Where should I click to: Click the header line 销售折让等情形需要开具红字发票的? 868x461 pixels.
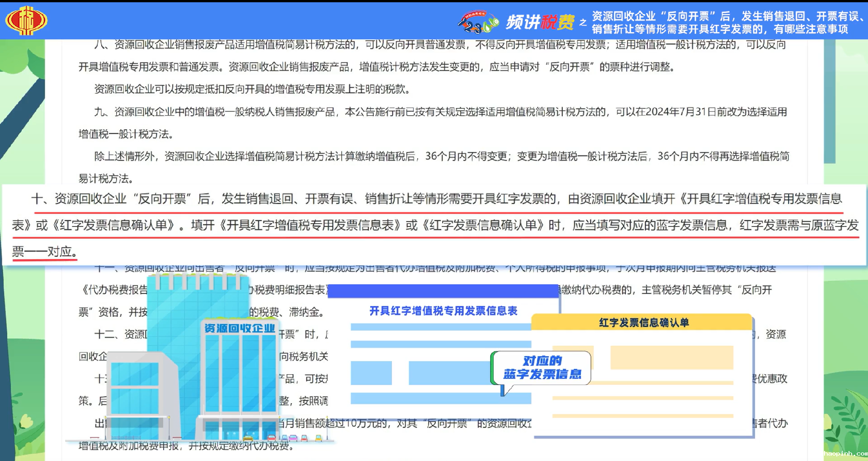point(678,29)
